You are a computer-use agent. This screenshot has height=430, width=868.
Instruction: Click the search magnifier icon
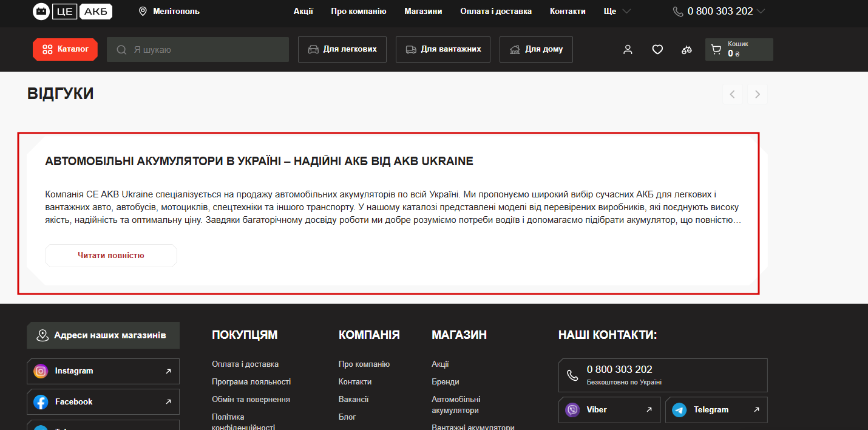pyautogui.click(x=121, y=50)
